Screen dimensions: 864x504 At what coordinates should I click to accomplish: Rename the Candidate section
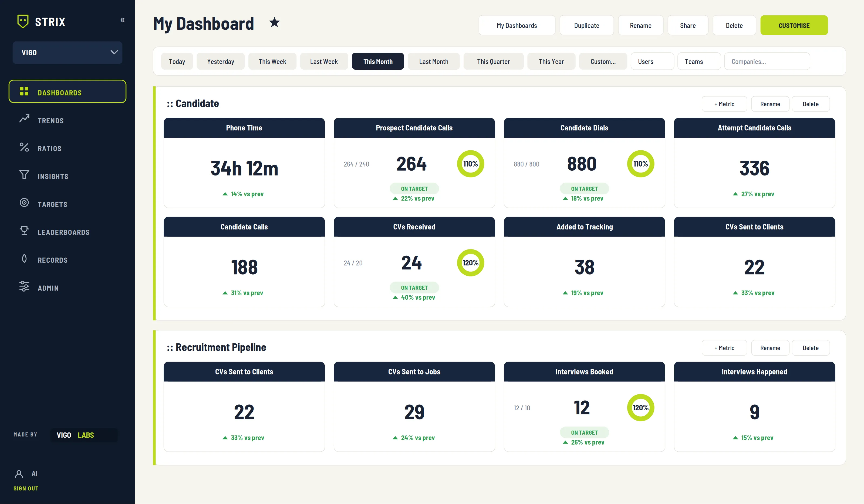[x=770, y=104]
